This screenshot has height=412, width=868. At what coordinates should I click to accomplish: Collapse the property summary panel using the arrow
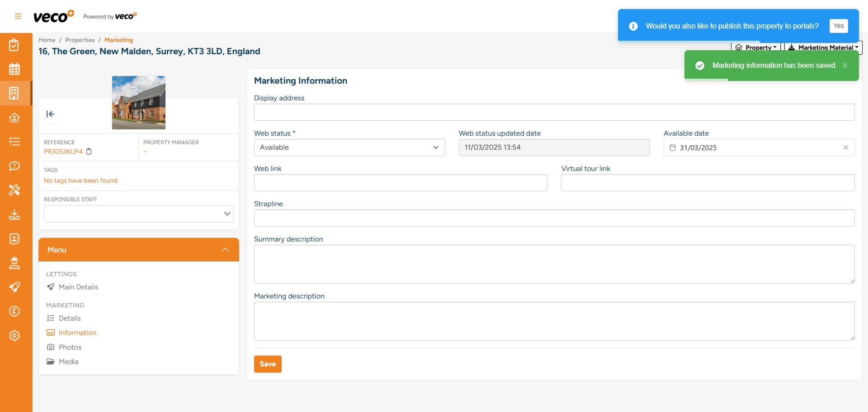click(x=51, y=114)
